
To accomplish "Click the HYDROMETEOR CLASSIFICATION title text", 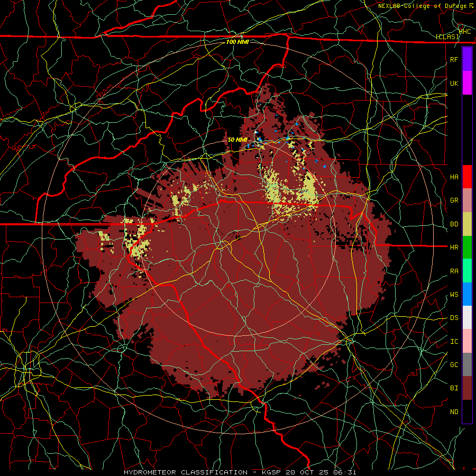I will tap(186, 472).
